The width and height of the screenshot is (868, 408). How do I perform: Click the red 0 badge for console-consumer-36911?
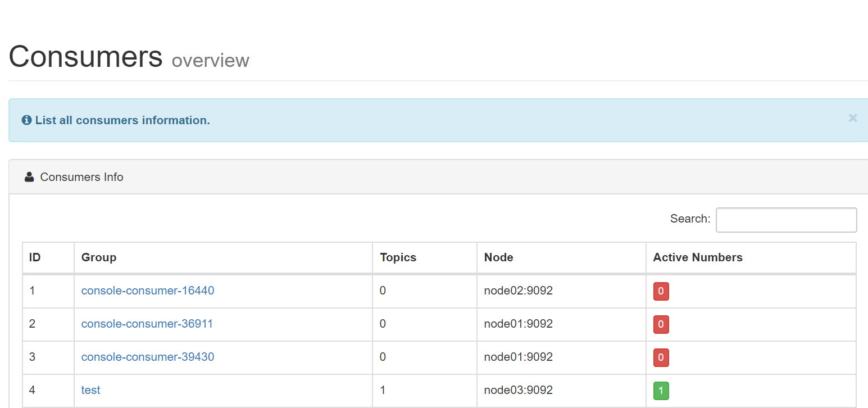[661, 325]
